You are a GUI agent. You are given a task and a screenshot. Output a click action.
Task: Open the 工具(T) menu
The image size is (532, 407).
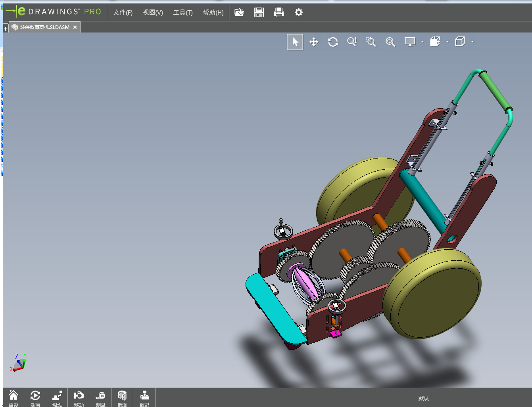coord(182,12)
